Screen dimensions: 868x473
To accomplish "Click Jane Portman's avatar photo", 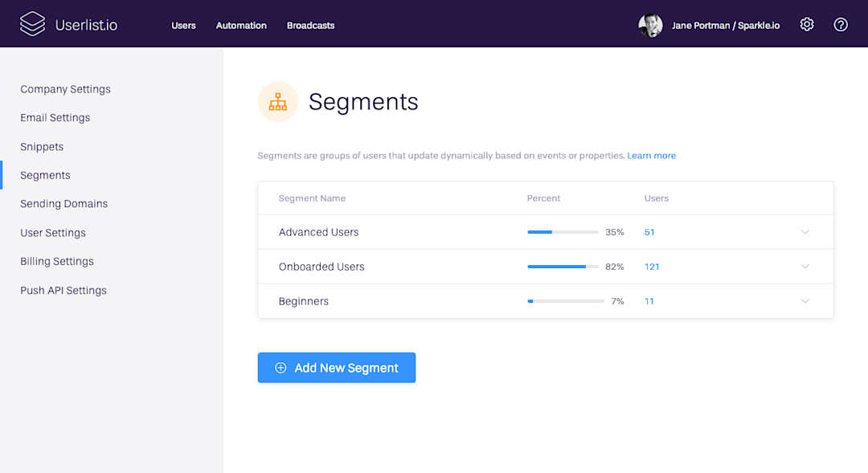I will [650, 25].
